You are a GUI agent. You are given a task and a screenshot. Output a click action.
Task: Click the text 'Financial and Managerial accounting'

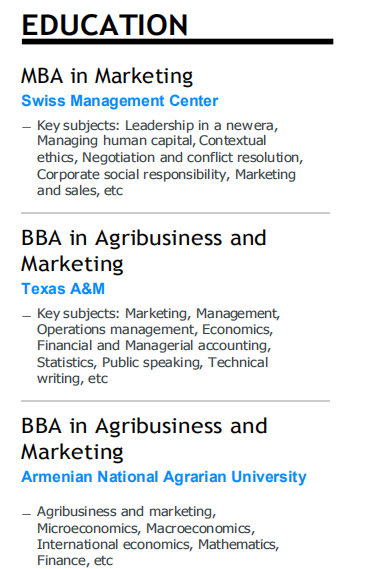coord(152,345)
